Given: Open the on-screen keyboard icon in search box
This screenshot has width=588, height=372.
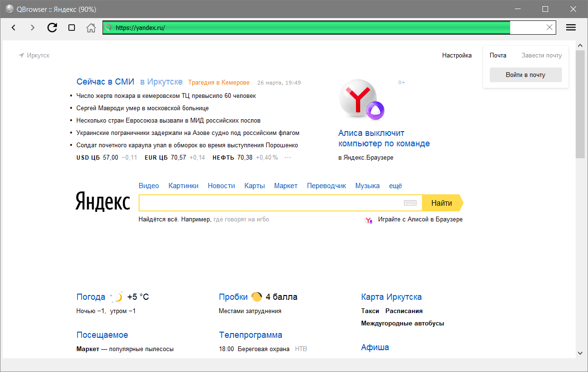Looking at the screenshot, I should click(410, 203).
